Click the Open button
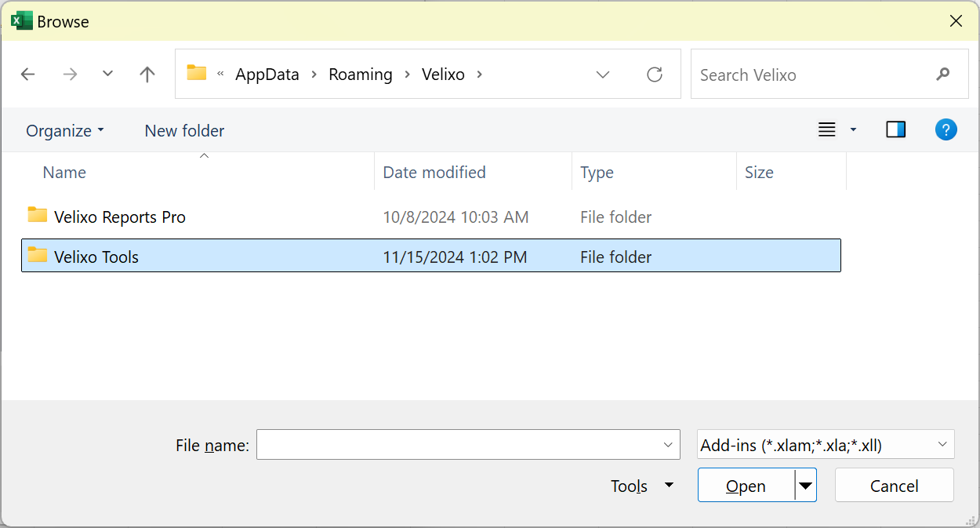980x528 pixels. (746, 486)
